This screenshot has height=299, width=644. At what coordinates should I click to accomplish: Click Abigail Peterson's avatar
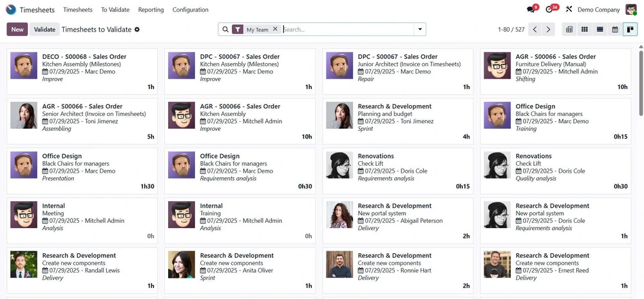coord(339,215)
